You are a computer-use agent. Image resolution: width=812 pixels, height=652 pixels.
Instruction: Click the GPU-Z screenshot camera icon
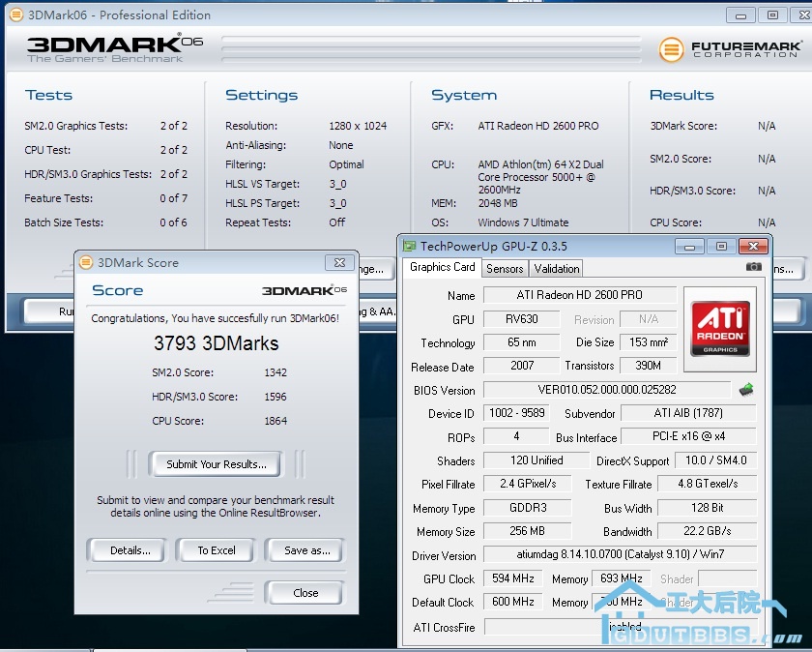[753, 267]
